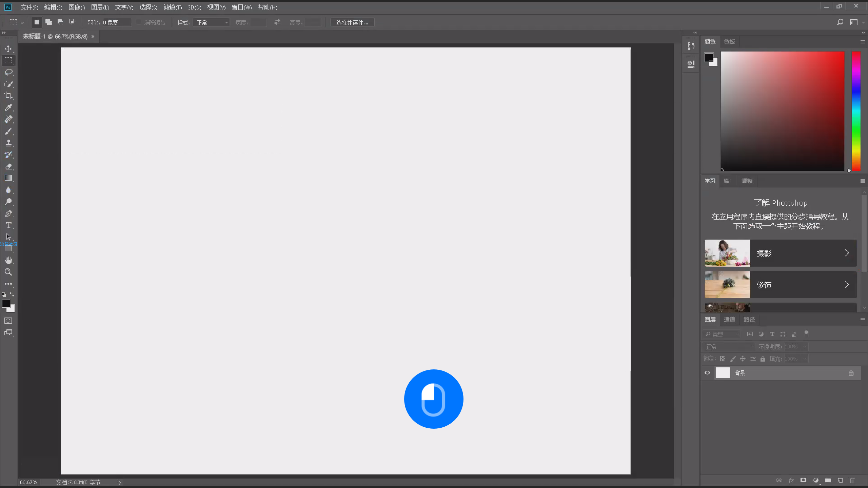The width and height of the screenshot is (868, 488).
Task: Open the opacity 不透明度 dropdown arrow
Action: [805, 347]
